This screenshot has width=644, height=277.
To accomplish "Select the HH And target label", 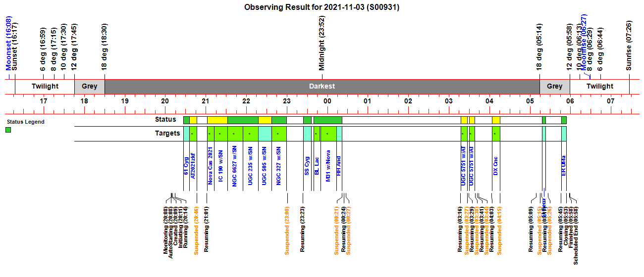I will (x=339, y=167).
